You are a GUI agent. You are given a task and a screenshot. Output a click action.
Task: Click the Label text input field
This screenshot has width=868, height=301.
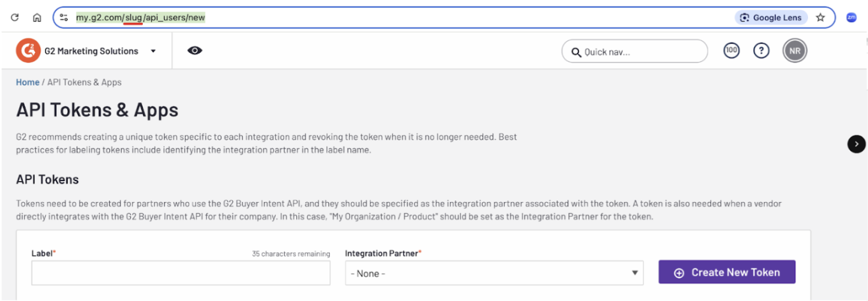click(181, 273)
